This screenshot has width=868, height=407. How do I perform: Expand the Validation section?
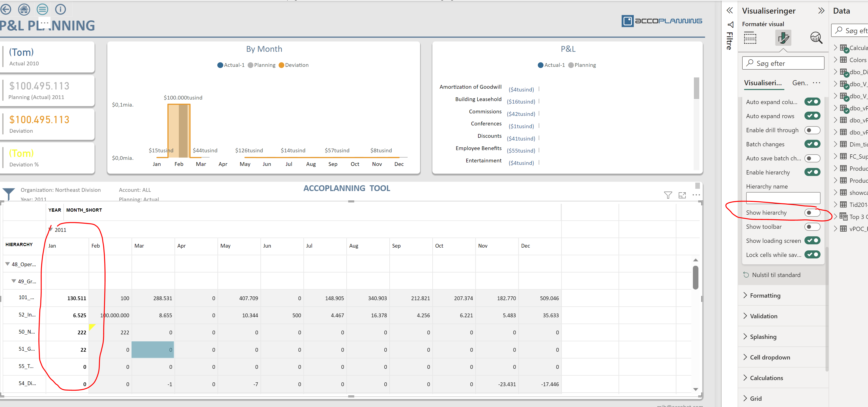(783, 316)
